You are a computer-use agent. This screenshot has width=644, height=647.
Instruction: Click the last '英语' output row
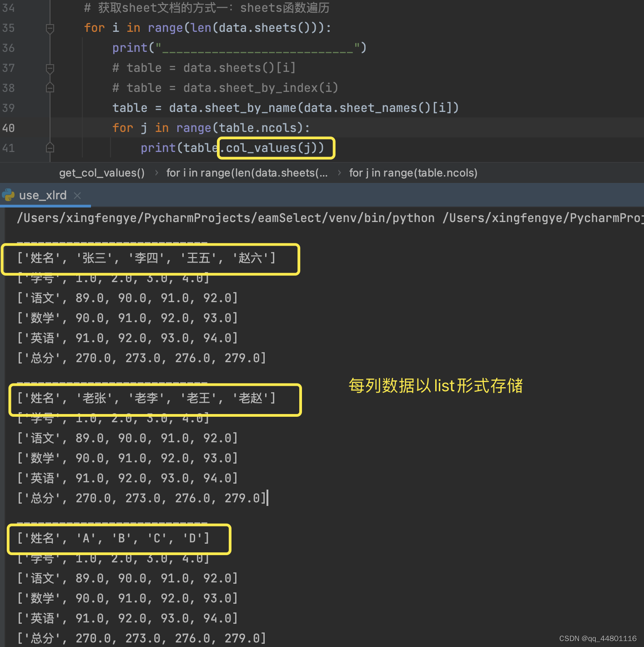pyautogui.click(x=127, y=618)
